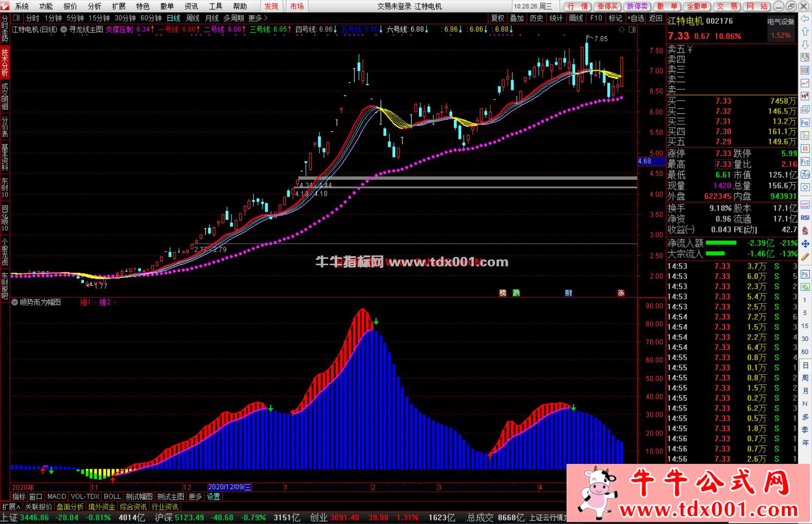Image resolution: width=812 pixels, height=524 pixels.
Task: Select the pencil drawing tool icon
Action: [x=805, y=257]
